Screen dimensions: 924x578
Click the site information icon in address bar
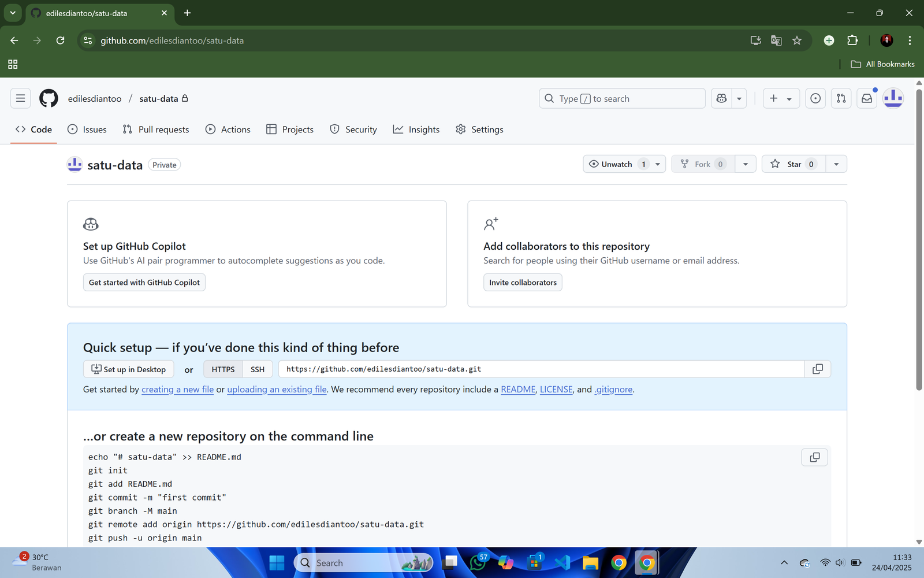pyautogui.click(x=88, y=40)
